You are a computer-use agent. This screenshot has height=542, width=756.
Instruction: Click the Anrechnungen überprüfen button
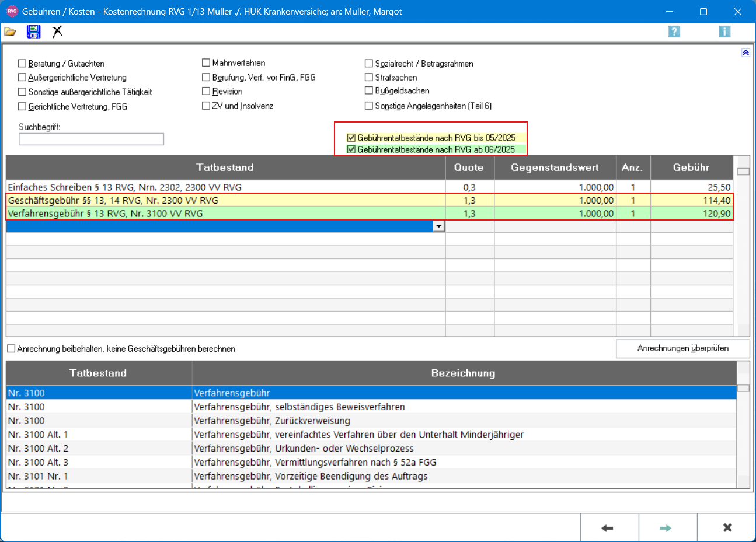click(x=682, y=348)
